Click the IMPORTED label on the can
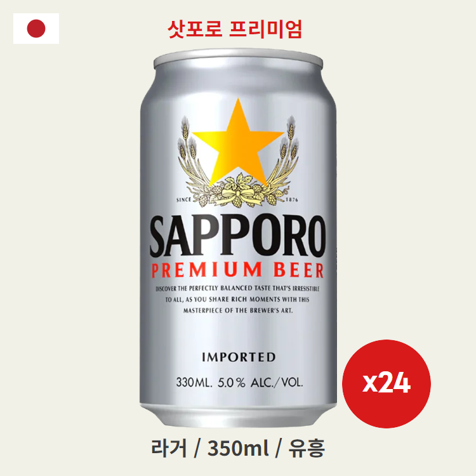The height and width of the screenshot is (476, 476). click(239, 357)
